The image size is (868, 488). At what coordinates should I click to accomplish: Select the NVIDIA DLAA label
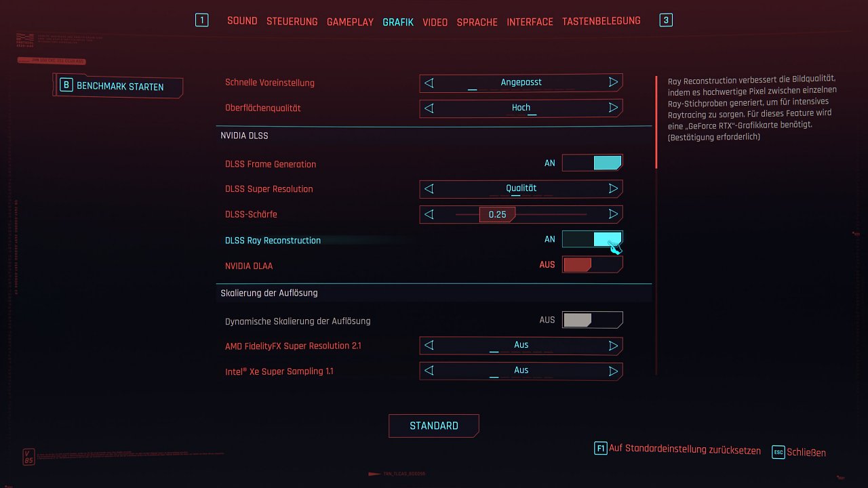pyautogui.click(x=249, y=266)
